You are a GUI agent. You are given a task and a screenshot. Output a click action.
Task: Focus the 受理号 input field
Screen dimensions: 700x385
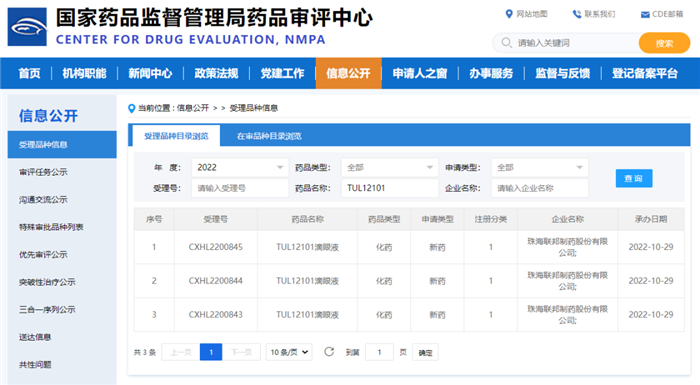point(240,188)
